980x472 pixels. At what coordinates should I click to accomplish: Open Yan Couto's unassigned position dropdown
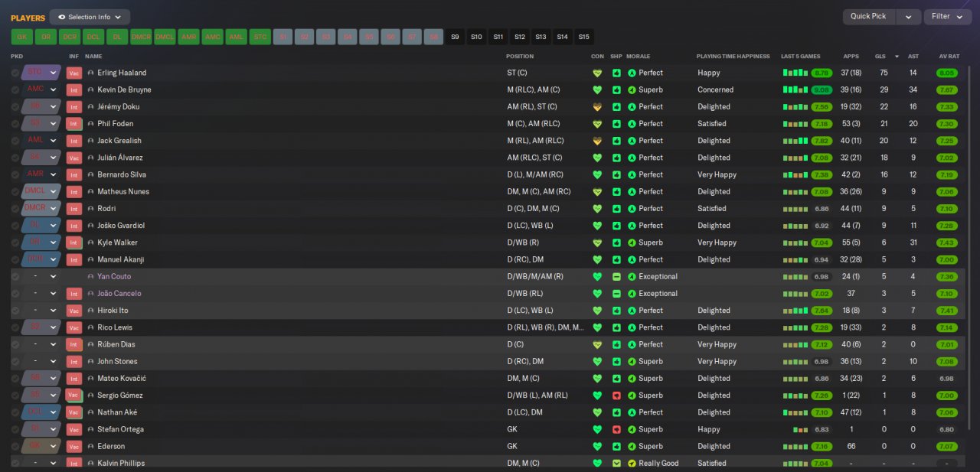coord(54,277)
